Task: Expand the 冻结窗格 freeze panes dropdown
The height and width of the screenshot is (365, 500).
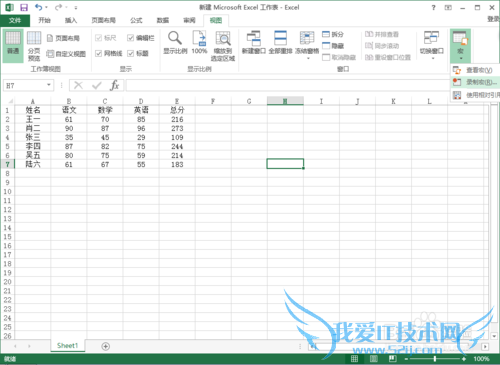Action: point(308,59)
